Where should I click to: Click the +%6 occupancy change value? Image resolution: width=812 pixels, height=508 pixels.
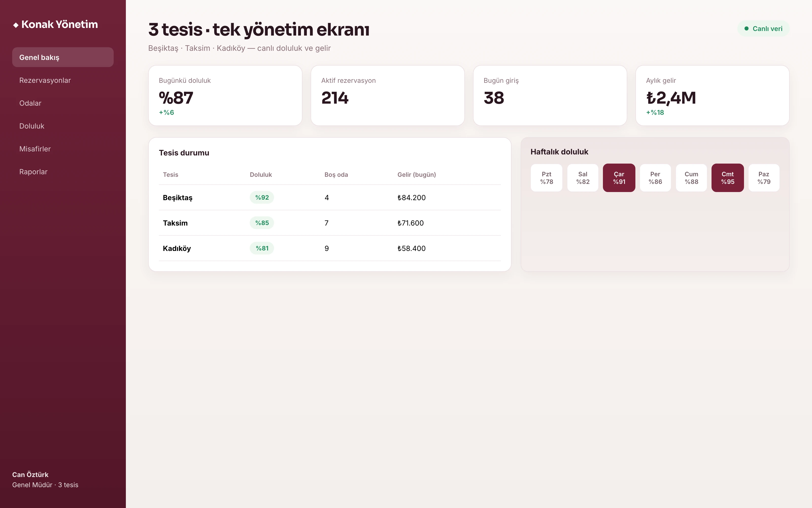pos(166,113)
